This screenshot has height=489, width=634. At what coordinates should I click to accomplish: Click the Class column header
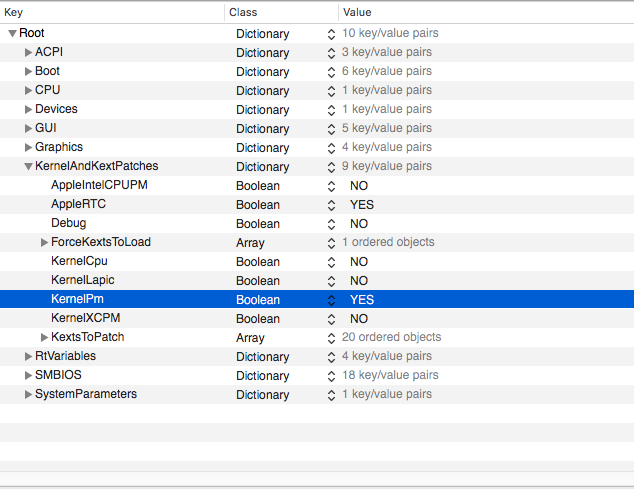point(281,13)
